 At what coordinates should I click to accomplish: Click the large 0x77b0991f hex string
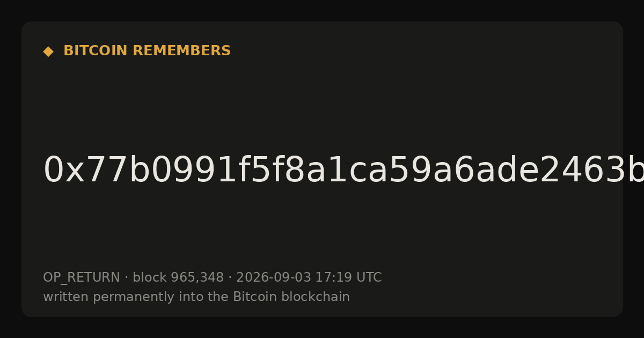tap(343, 171)
